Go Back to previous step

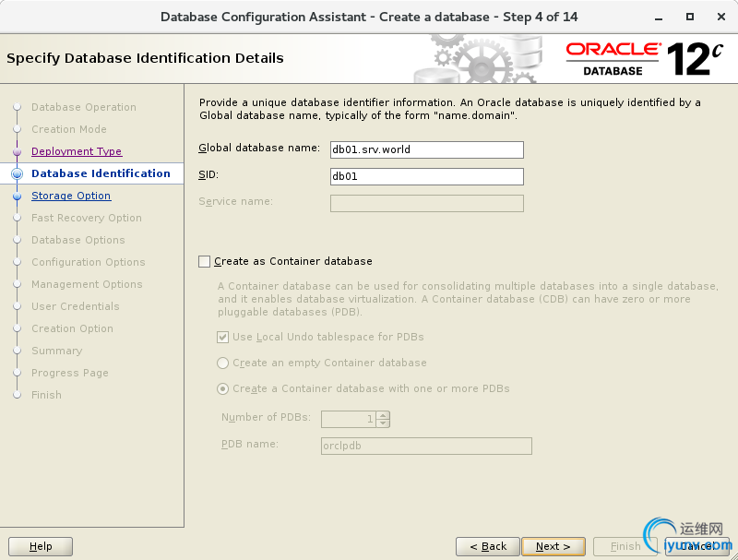click(488, 546)
